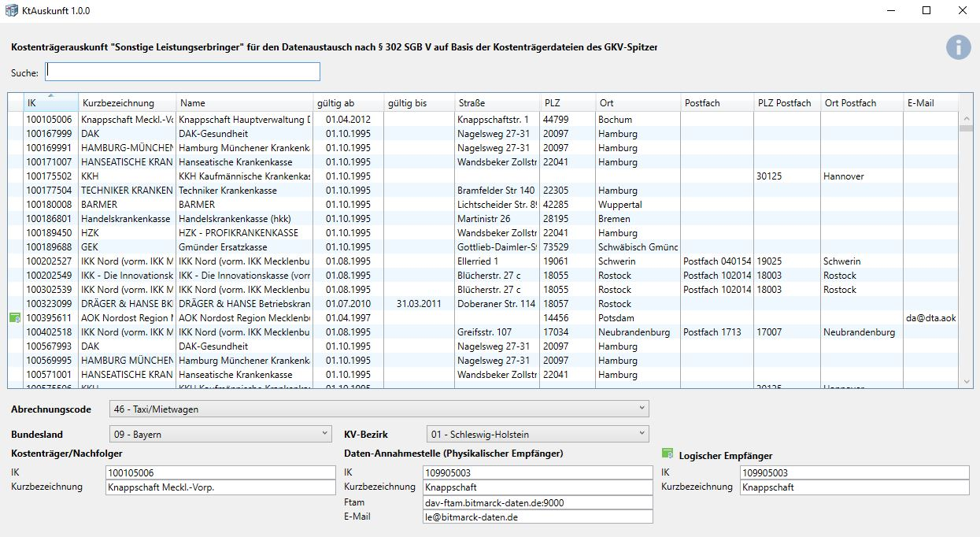Select the row with IK 100189450
The height and width of the screenshot is (537, 980).
pos(483,233)
